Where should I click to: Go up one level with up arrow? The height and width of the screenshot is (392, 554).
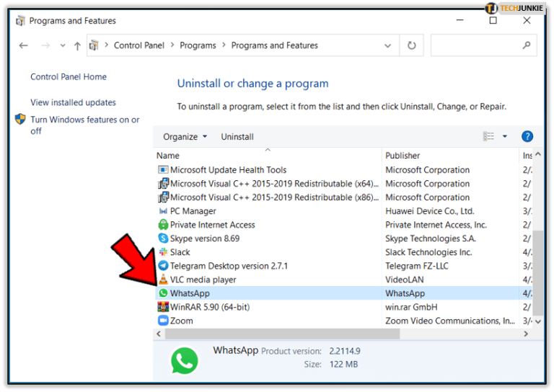(77, 46)
